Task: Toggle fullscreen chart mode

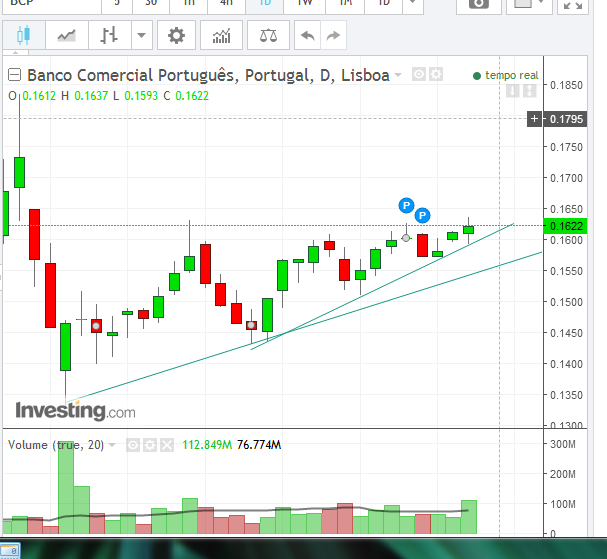Action: (x=573, y=6)
